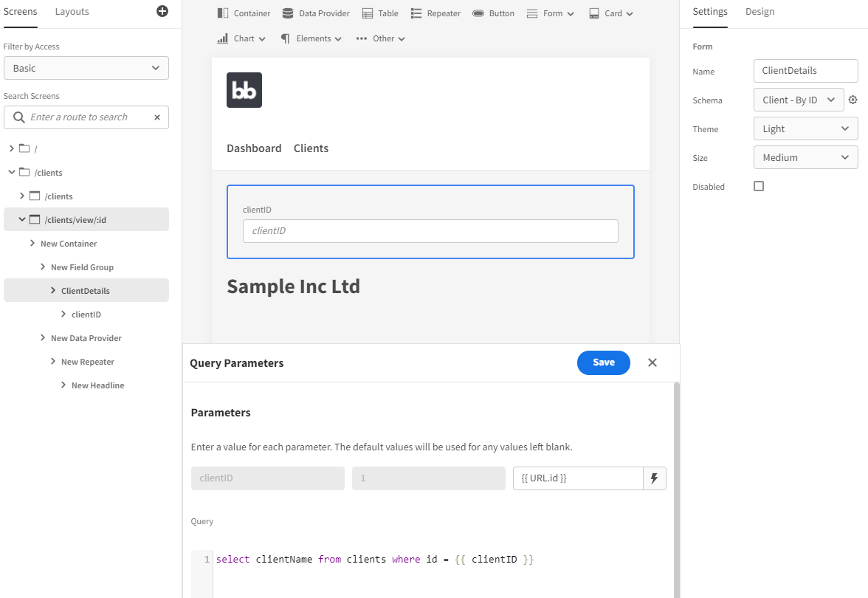The height and width of the screenshot is (598, 868).
Task: Expand ClientDetails tree node chevron
Action: click(53, 290)
